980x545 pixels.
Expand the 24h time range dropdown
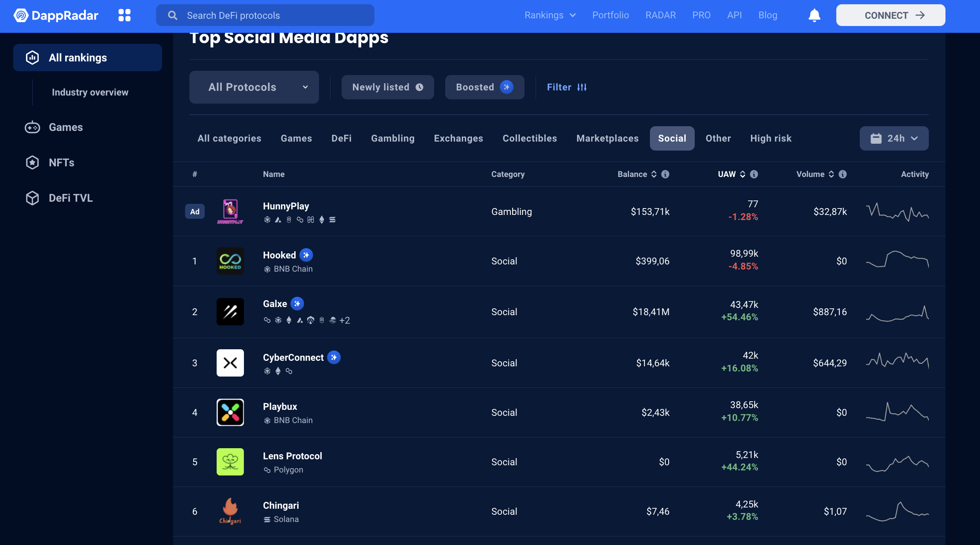coord(894,138)
